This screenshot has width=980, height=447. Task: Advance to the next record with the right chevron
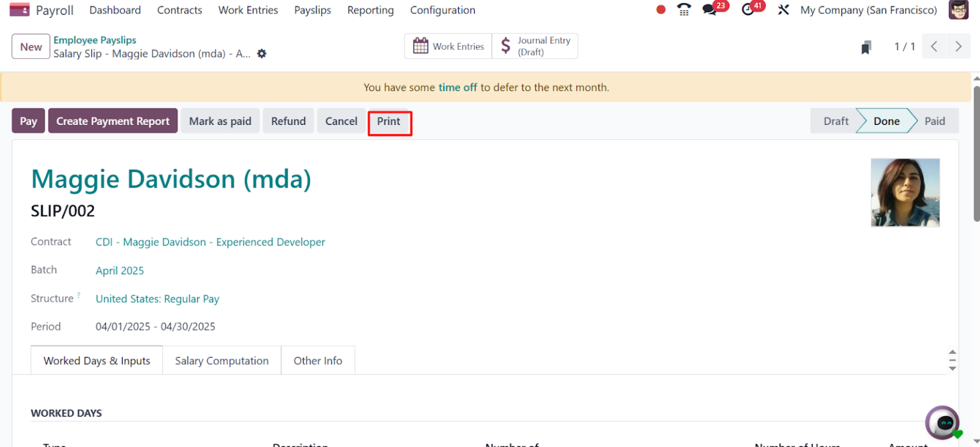(958, 46)
